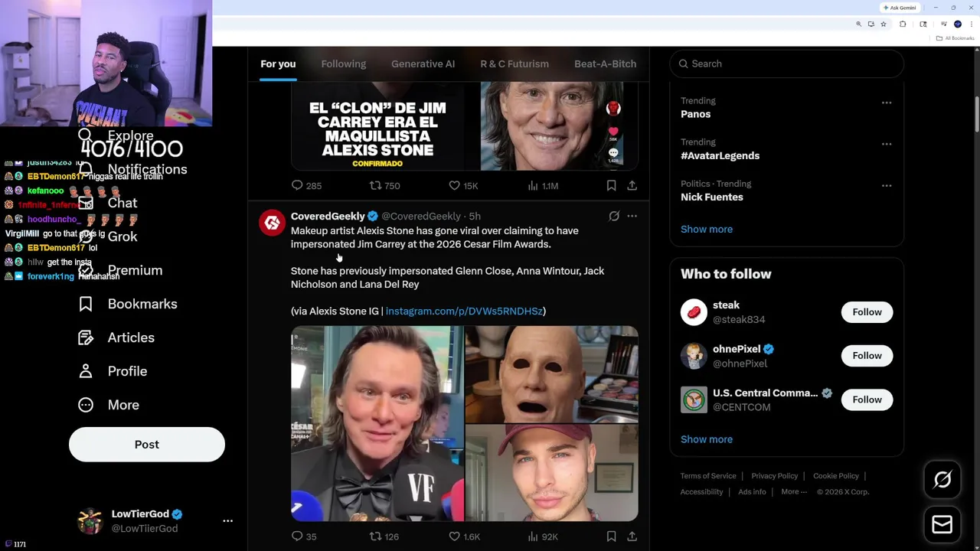Share the CoveredGeekly post
The image size is (980, 551).
[632, 536]
